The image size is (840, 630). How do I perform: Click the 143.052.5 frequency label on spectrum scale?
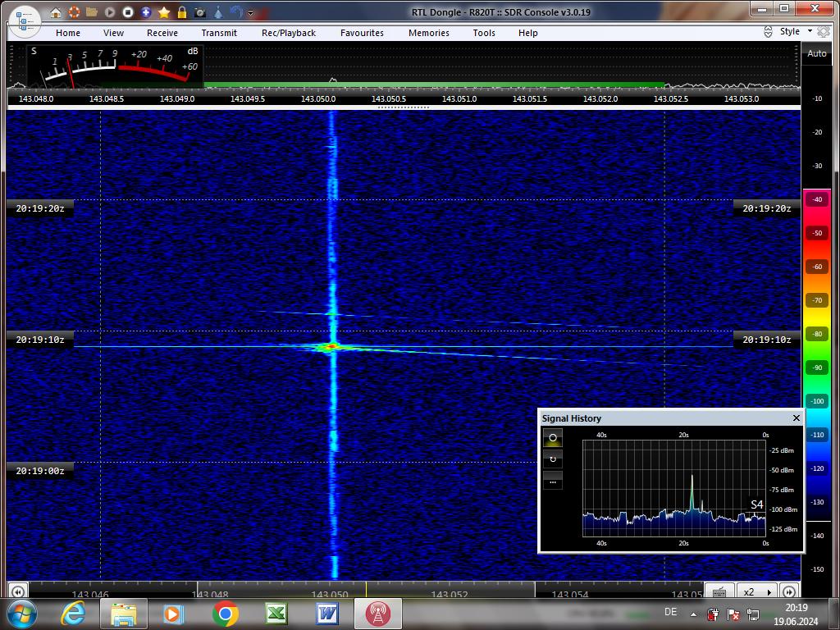(x=671, y=98)
